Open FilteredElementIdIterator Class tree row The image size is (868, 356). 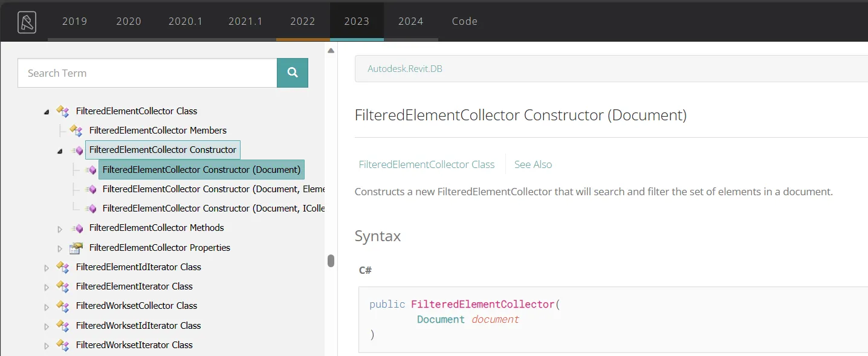click(x=138, y=267)
